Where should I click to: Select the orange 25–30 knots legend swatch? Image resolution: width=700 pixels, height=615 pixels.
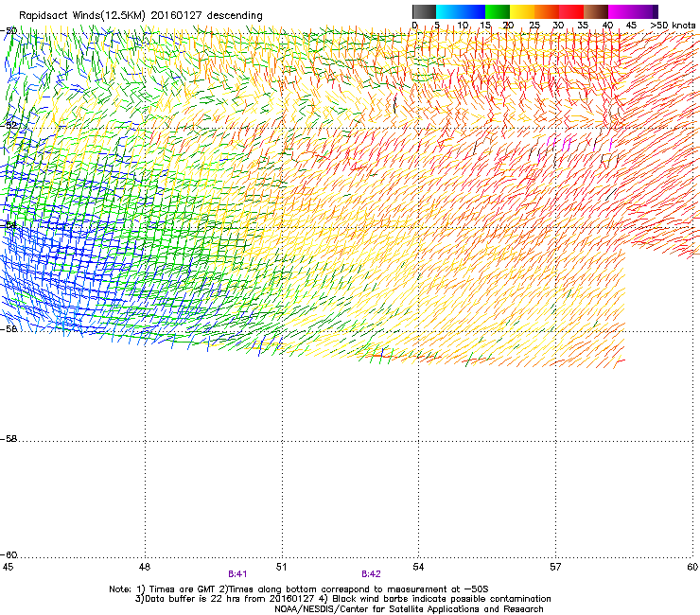coord(547,11)
